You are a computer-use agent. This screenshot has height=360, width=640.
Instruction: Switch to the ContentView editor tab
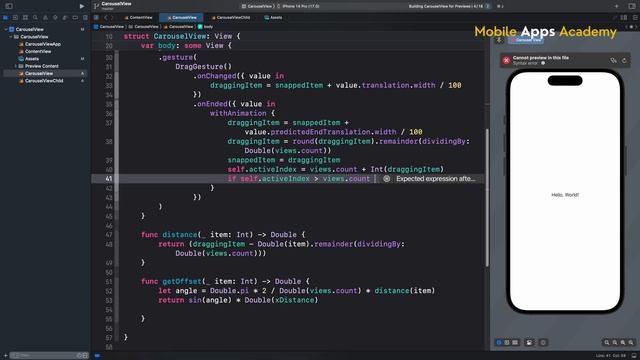pyautogui.click(x=138, y=18)
